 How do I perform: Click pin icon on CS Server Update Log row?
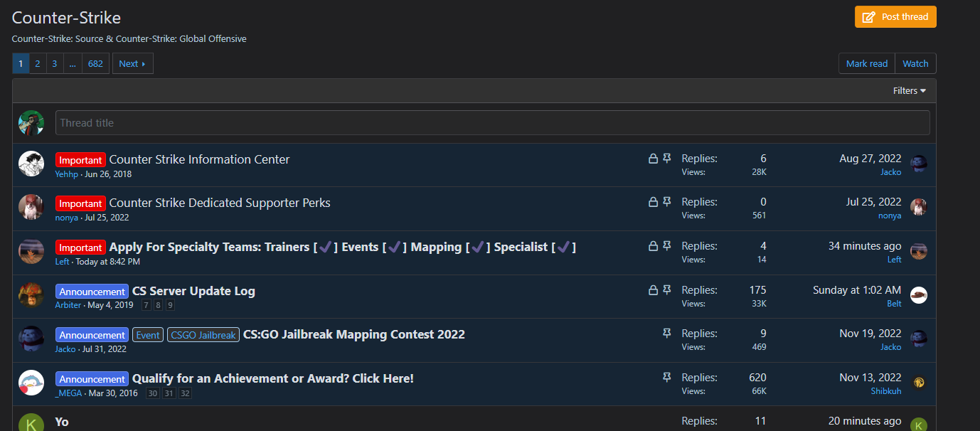point(667,290)
